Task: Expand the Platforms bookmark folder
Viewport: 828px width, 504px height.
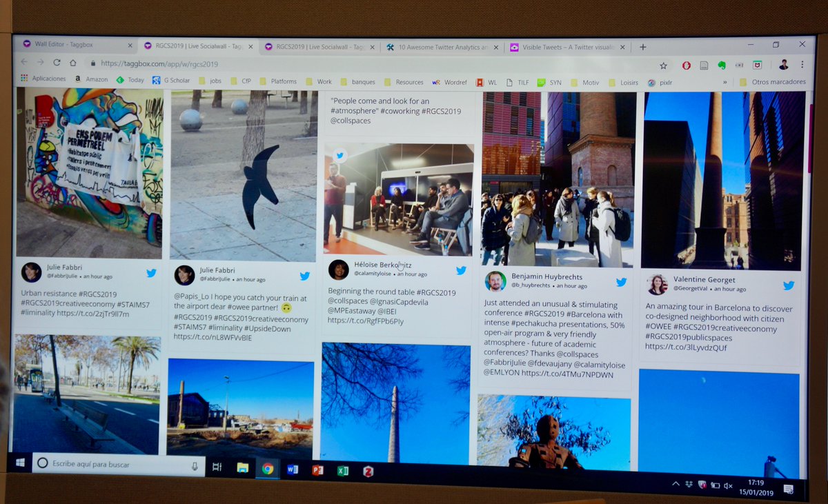Action: [x=277, y=81]
